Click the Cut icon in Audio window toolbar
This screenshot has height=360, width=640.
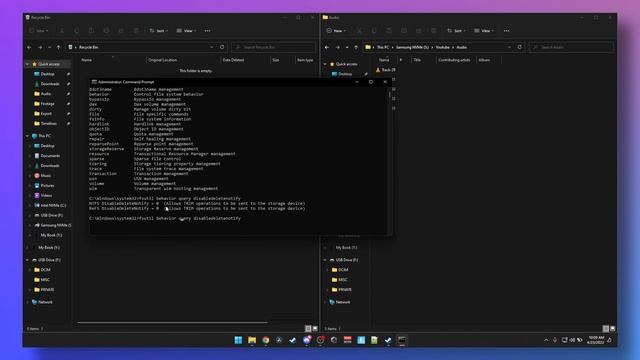[359, 31]
